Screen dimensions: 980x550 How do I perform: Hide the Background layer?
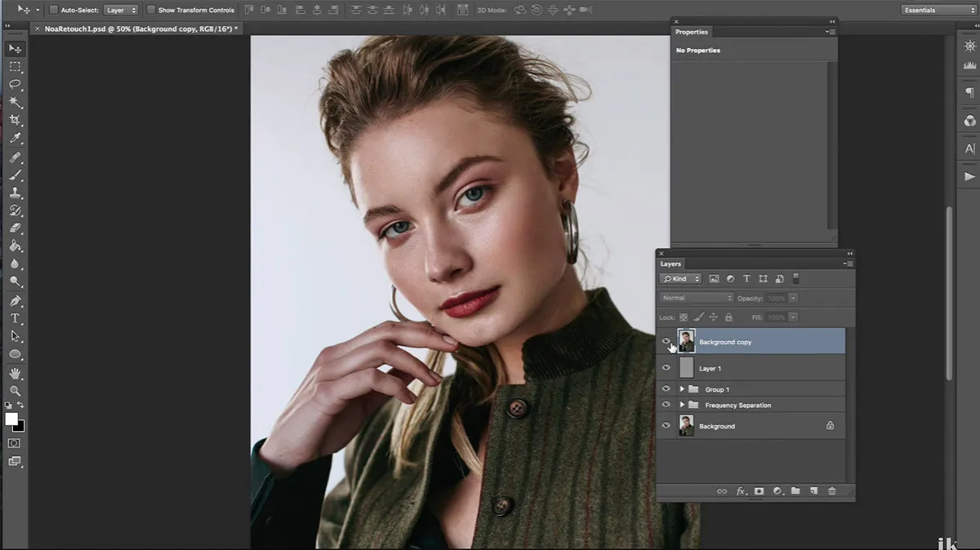666,426
